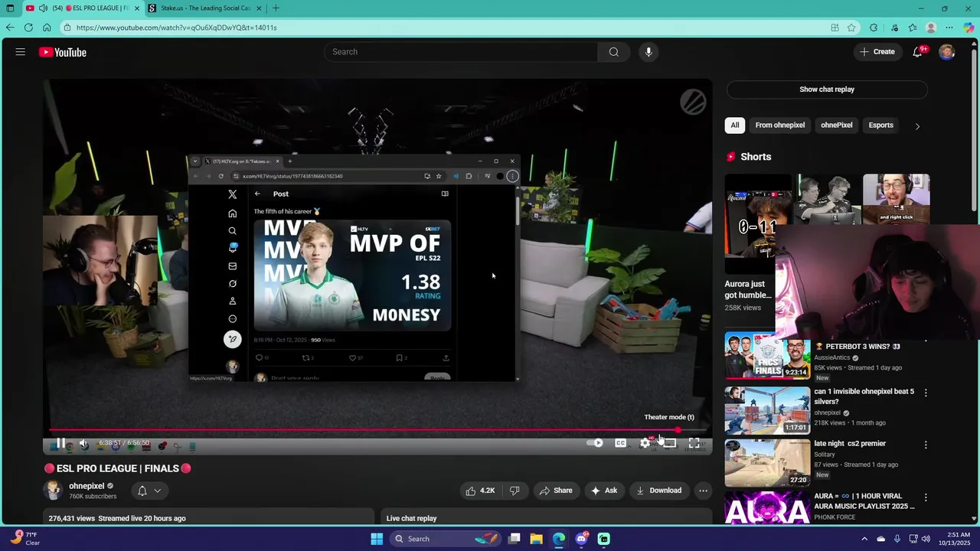
Task: Open Edge settings and more ellipsis
Action: pos(950,28)
